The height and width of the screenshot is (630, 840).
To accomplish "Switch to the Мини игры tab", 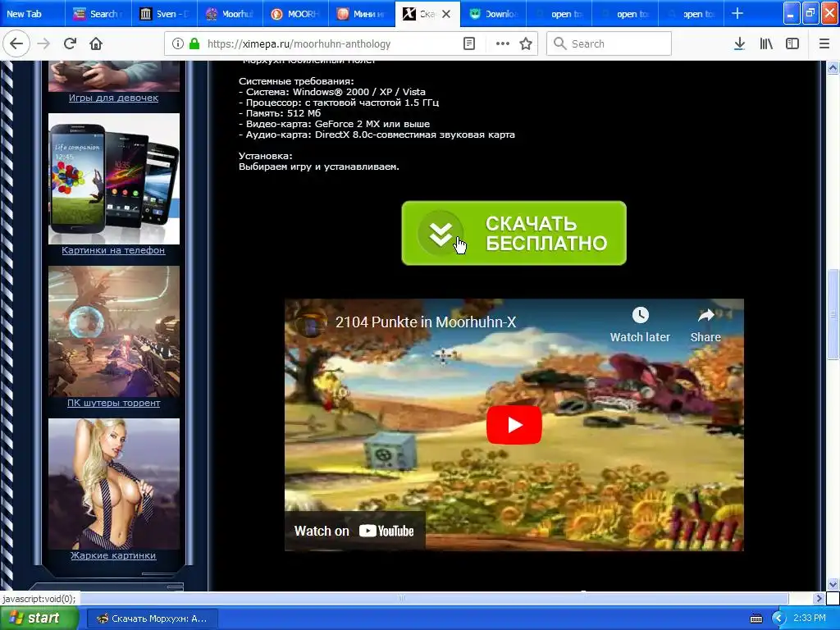I will [x=362, y=14].
